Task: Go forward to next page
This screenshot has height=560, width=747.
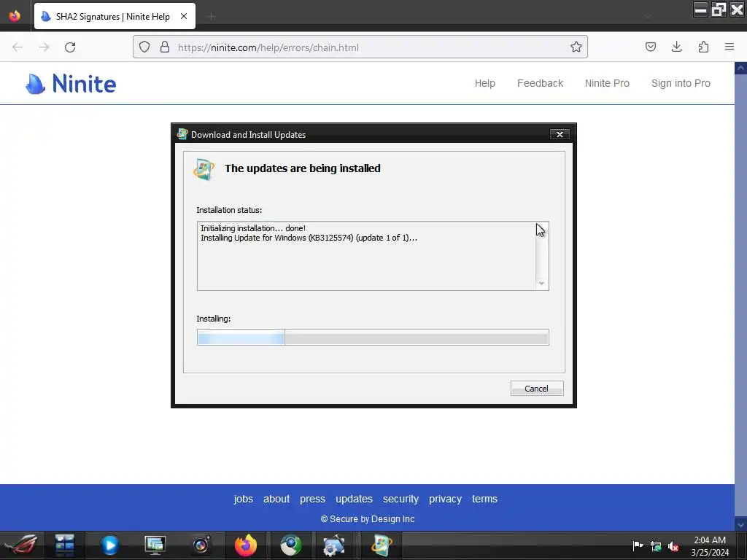Action: click(44, 47)
